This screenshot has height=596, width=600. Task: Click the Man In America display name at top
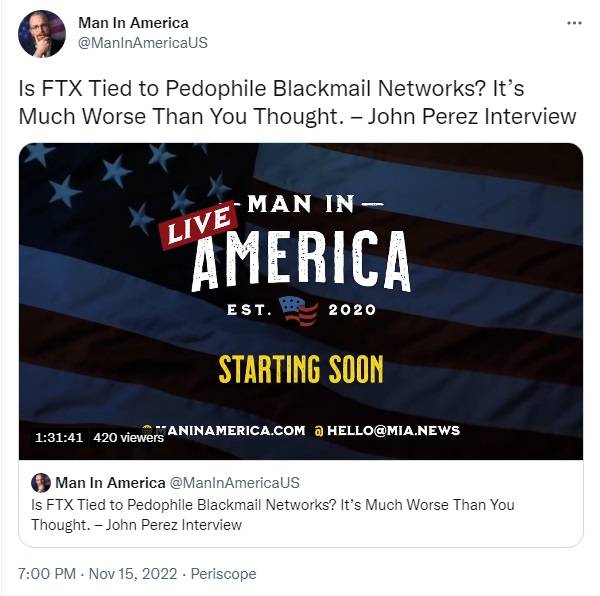point(133,23)
